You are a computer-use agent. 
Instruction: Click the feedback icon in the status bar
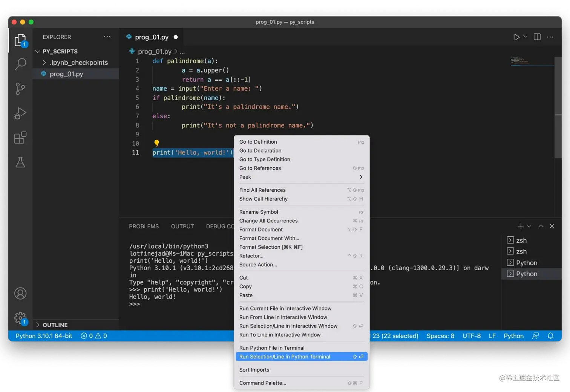point(535,336)
